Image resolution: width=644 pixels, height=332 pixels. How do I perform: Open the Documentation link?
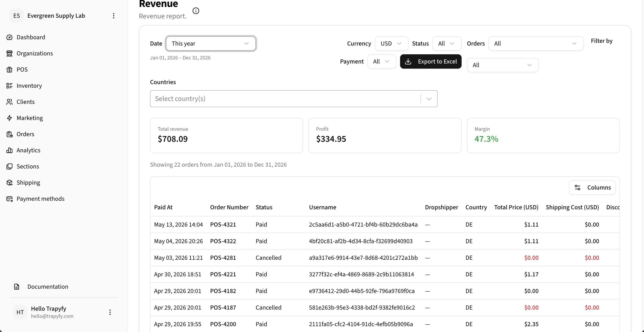(x=48, y=287)
